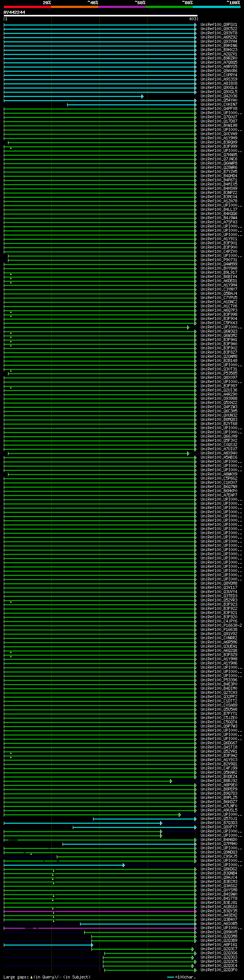
Task: Open hit UniRef100_Q93VT8
Action: pos(219,33)
